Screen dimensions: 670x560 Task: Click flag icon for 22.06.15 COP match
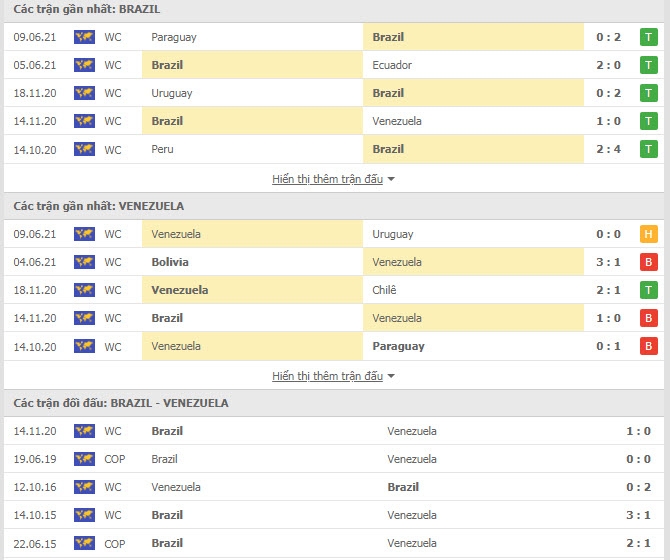click(84, 543)
